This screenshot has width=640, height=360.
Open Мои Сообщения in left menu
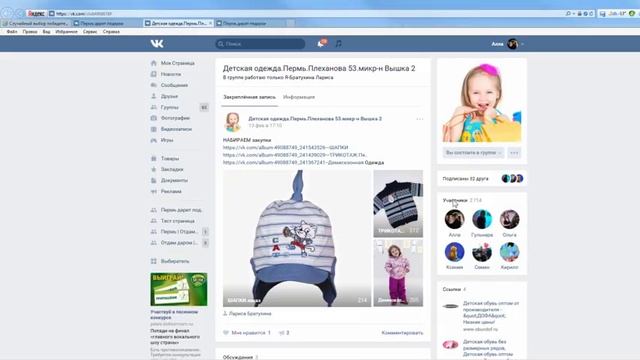(x=174, y=85)
